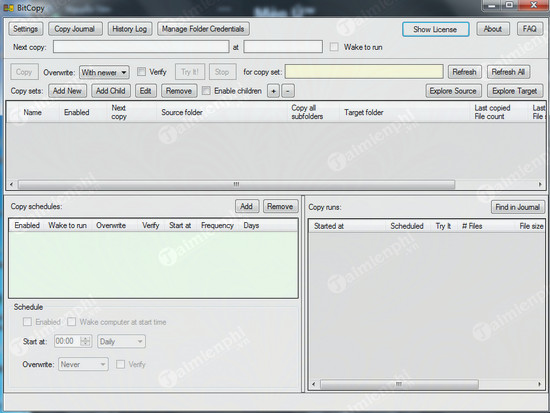Click the Start at time spinner arrows
The image size is (550, 413).
pos(86,341)
